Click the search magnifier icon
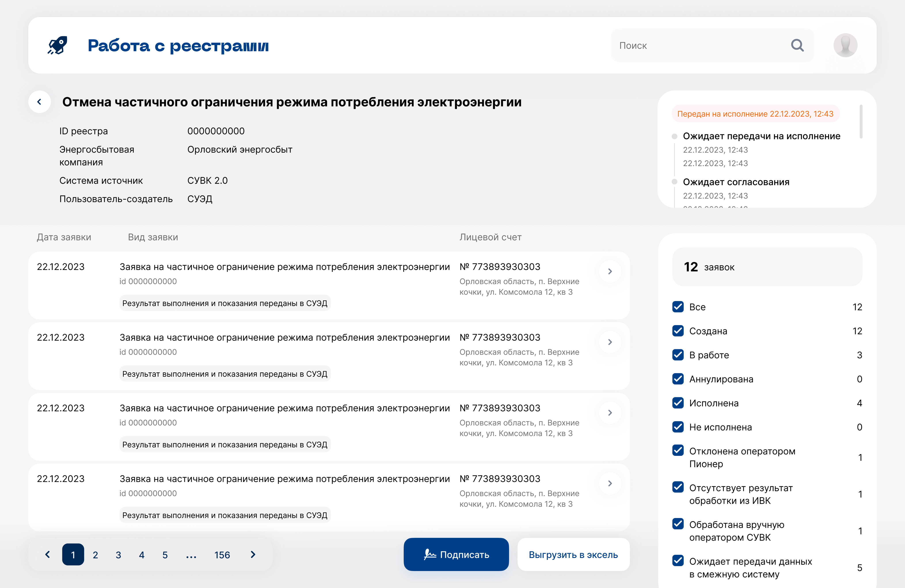905x588 pixels. [797, 46]
